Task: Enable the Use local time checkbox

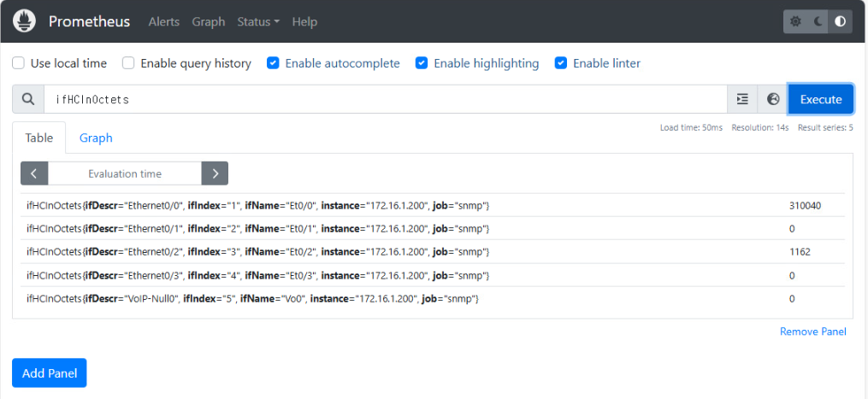Action: tap(19, 63)
